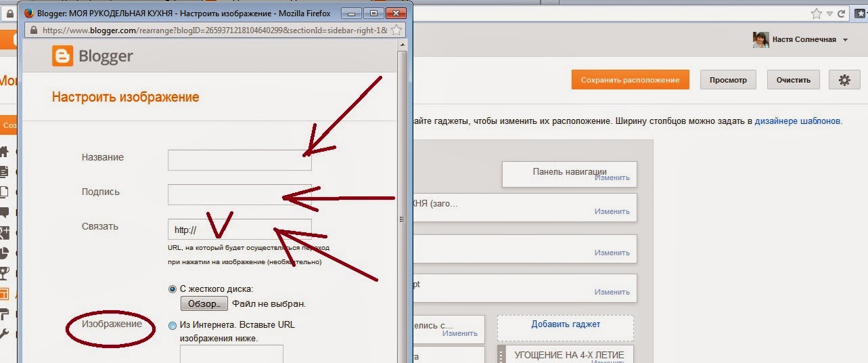Select the С жесткого диска radio option
This screenshot has width=868, height=363.
(x=172, y=289)
